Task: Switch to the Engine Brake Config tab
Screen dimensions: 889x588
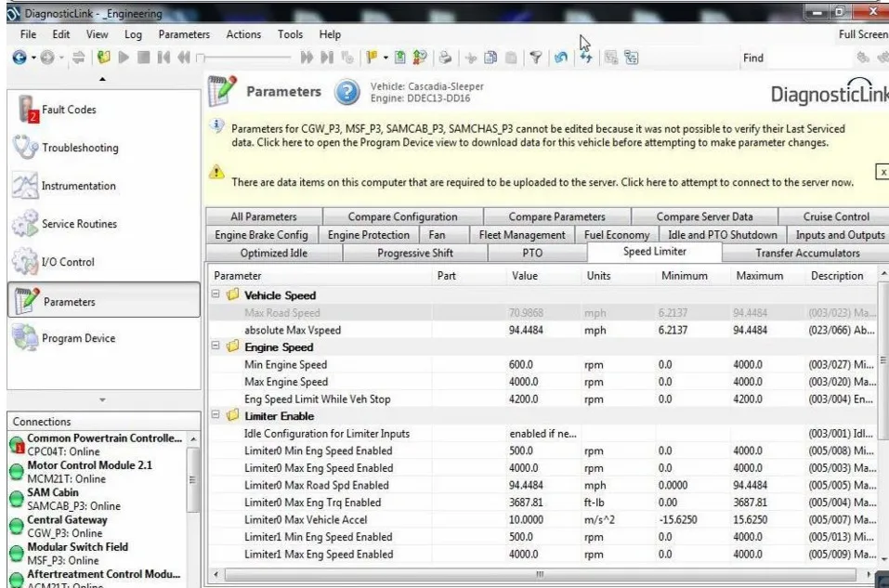Action: tap(261, 235)
